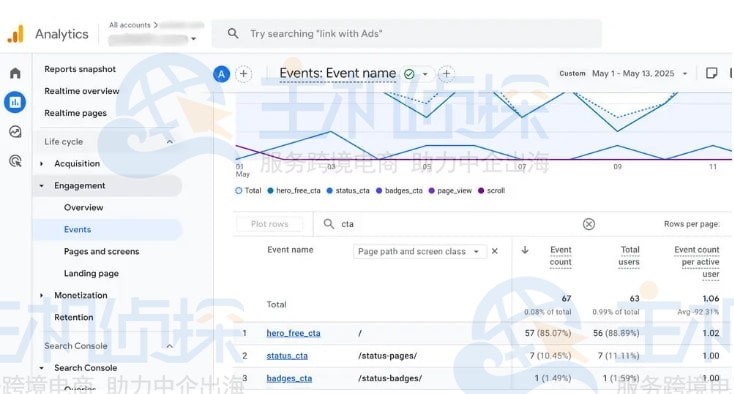Toggle the Total series legend
The image size is (734, 394).
pyautogui.click(x=248, y=190)
